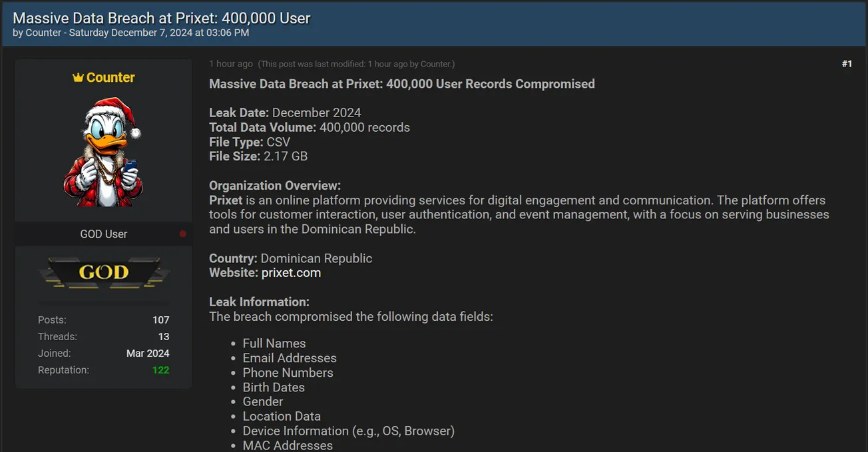Viewport: 868px width, 452px height.
Task: Click the Counter username above the avatar
Action: [110, 77]
